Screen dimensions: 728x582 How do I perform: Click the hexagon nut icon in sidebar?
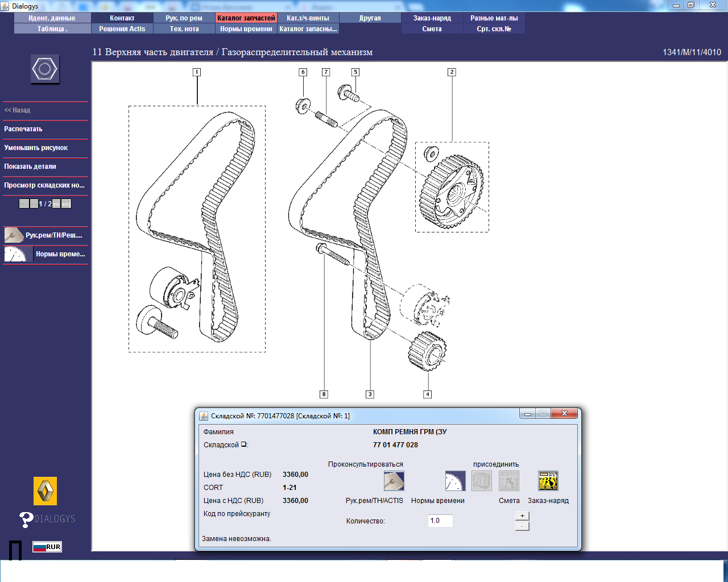coord(45,69)
